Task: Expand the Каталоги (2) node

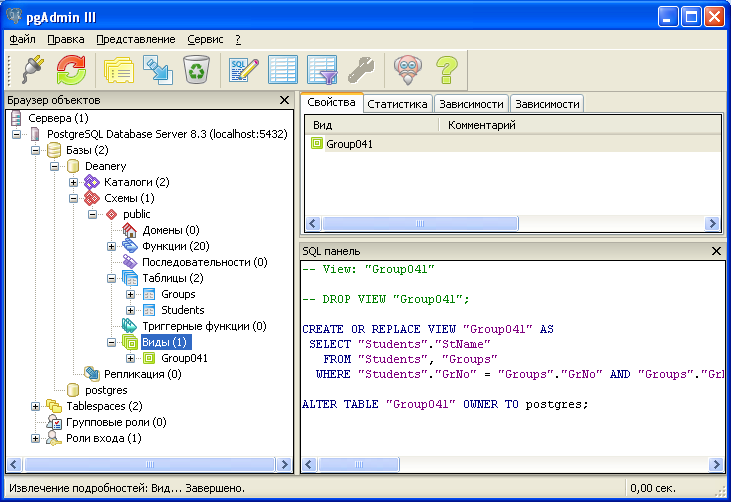Action: tap(73, 182)
